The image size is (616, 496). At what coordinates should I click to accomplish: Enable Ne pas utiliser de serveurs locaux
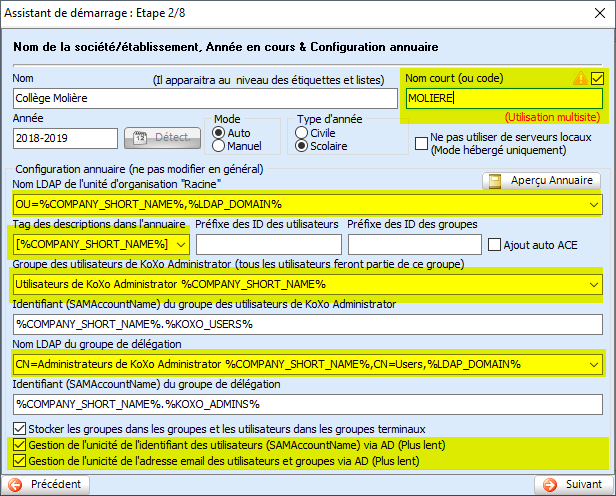(422, 143)
